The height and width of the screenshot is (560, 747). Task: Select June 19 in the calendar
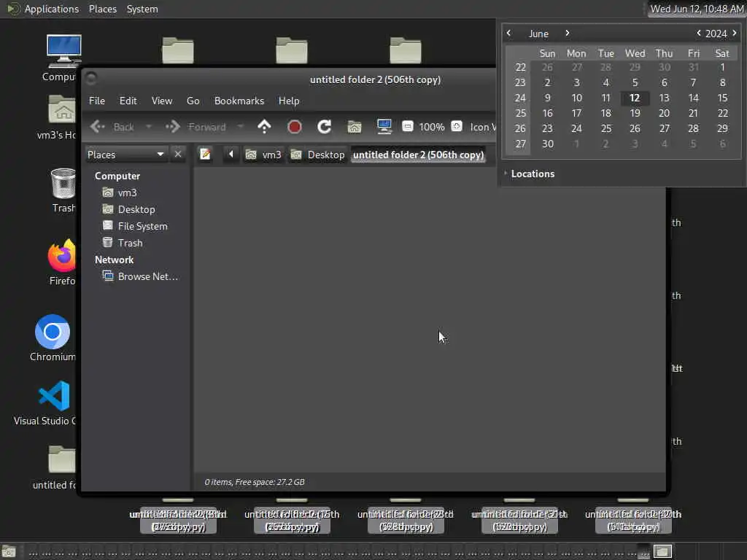coord(635,113)
